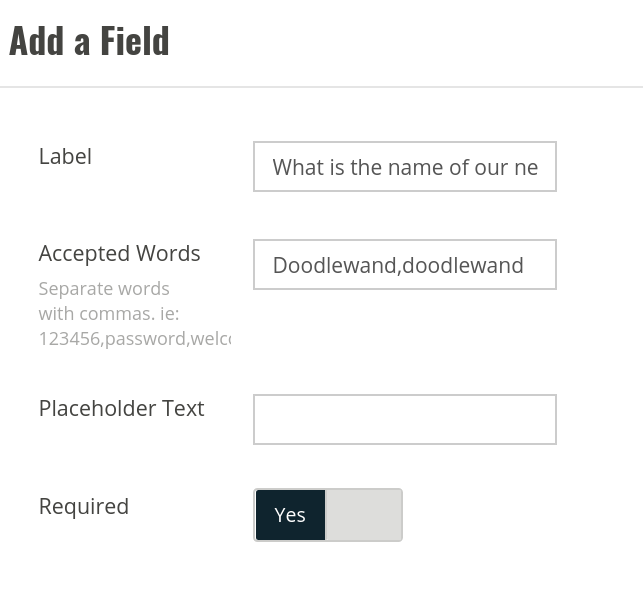The height and width of the screenshot is (593, 643).
Task: Click the word 'name' in the Label field
Action: [415, 167]
